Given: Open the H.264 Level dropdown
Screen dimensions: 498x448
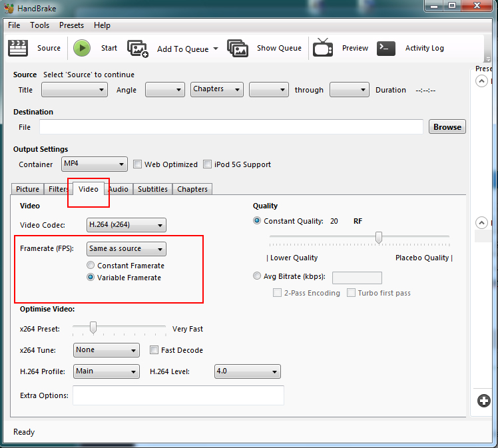Looking at the screenshot, I should tap(248, 371).
